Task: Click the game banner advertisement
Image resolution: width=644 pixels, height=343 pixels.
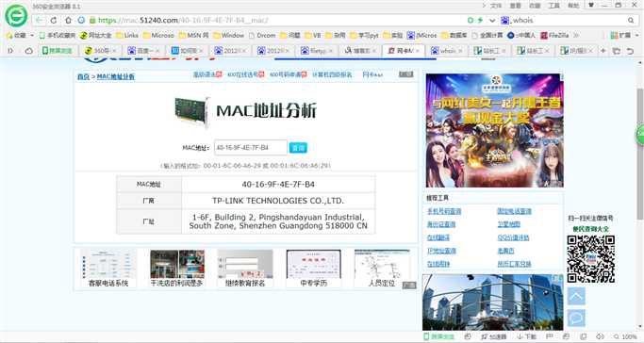Action: 494,130
